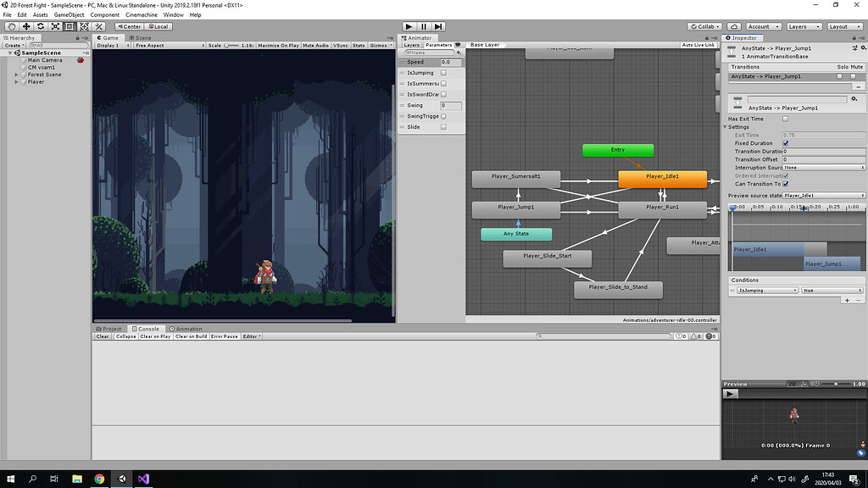Click the Gizmos button in the Scene view
The image size is (868, 488).
[x=376, y=45]
